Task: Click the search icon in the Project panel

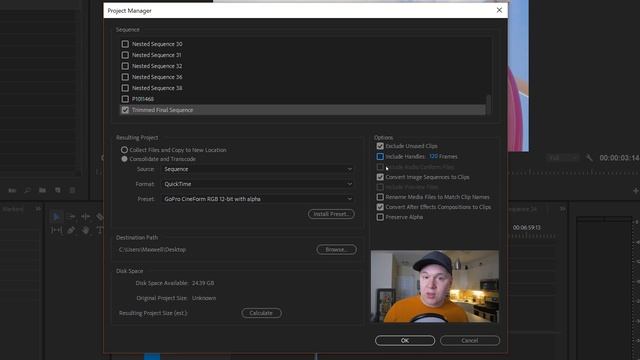Action: point(27,190)
